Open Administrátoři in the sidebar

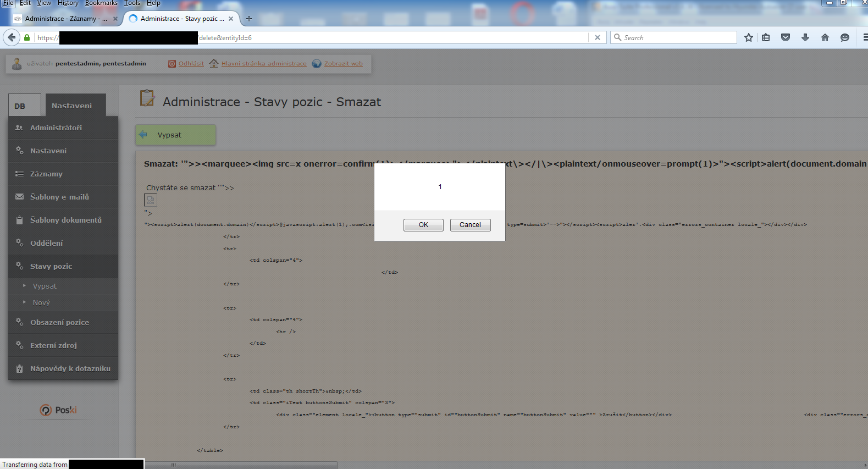(63, 128)
